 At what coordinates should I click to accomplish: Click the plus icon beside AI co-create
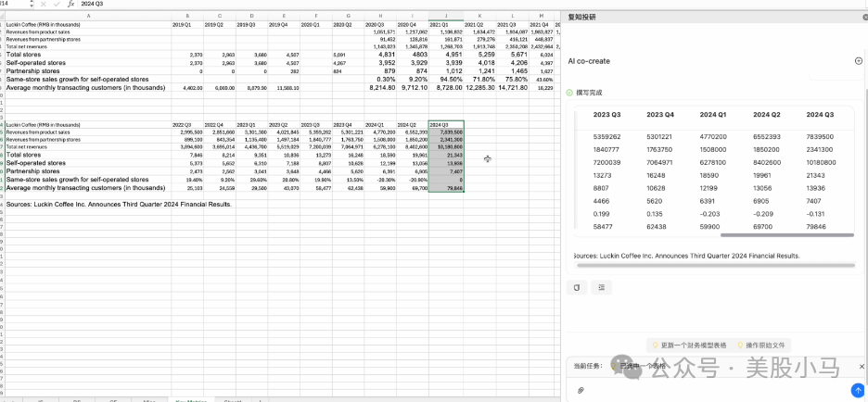click(859, 61)
